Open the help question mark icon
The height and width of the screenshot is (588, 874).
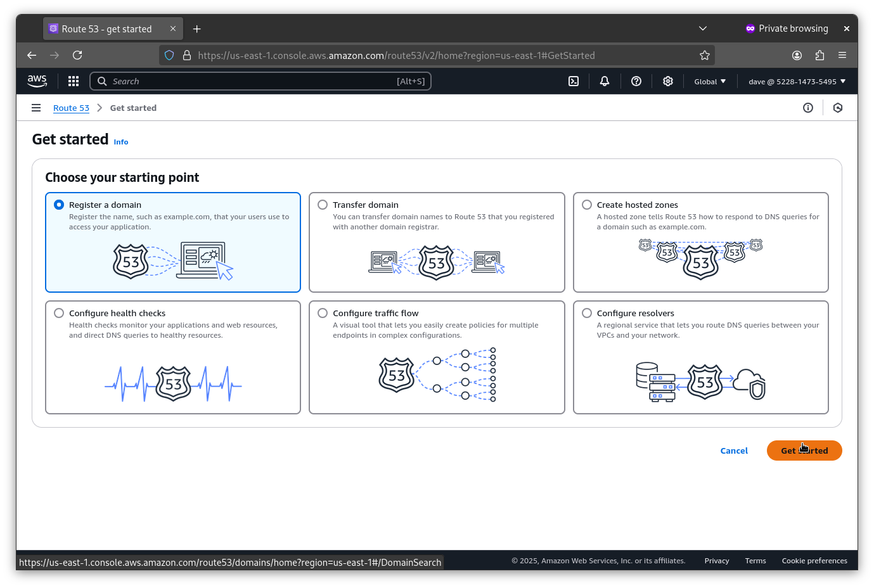click(636, 81)
